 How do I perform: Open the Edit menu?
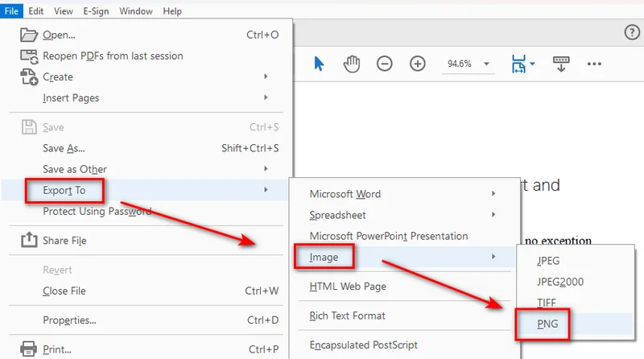click(35, 11)
